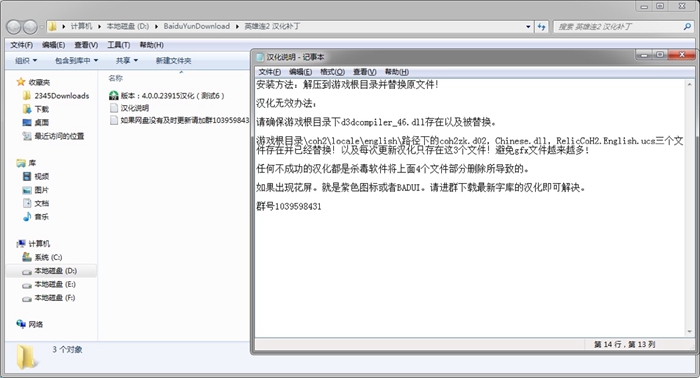The image size is (700, 378).
Task: Open the address bar history dropdown arrow
Action: 528,27
